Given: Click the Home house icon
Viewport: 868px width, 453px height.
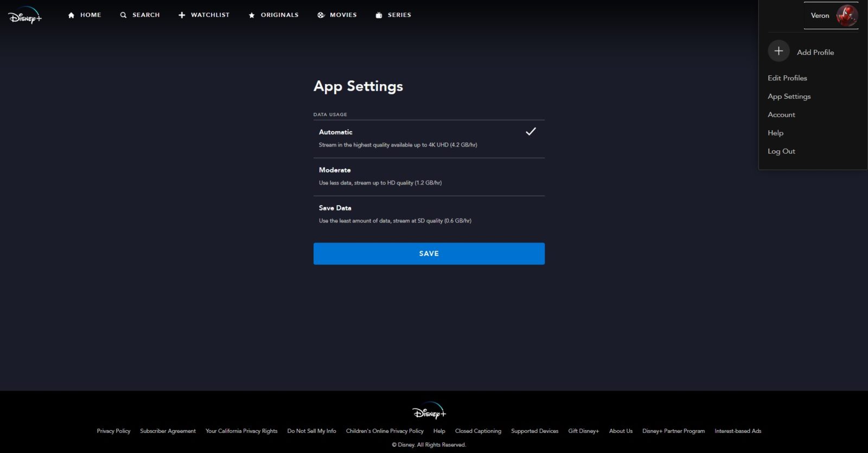Looking at the screenshot, I should pyautogui.click(x=71, y=15).
